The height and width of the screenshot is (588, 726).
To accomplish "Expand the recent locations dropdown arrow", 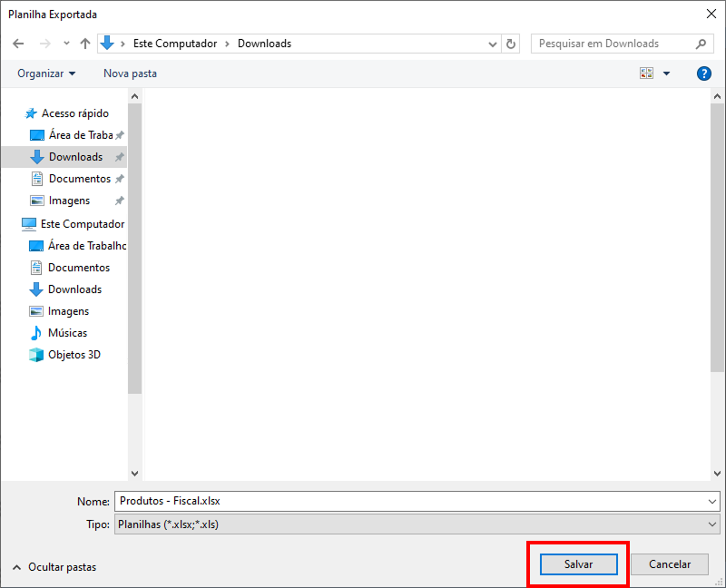I will [66, 44].
